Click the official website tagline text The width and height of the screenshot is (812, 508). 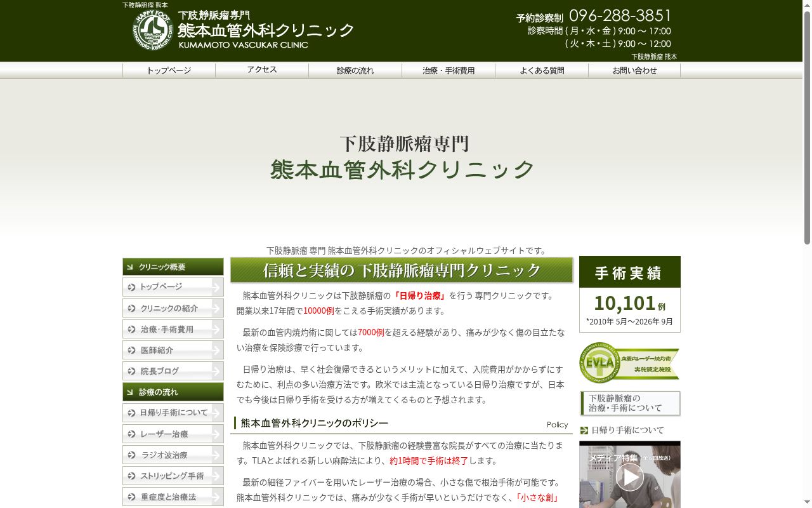pos(406,251)
